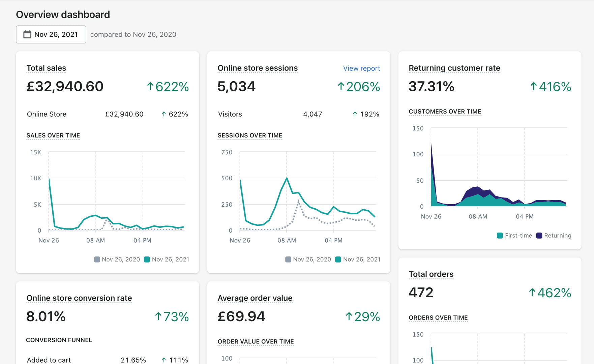Click the gray Nov 26, 2020 sales legend swatch
The width and height of the screenshot is (594, 364).
click(97, 260)
